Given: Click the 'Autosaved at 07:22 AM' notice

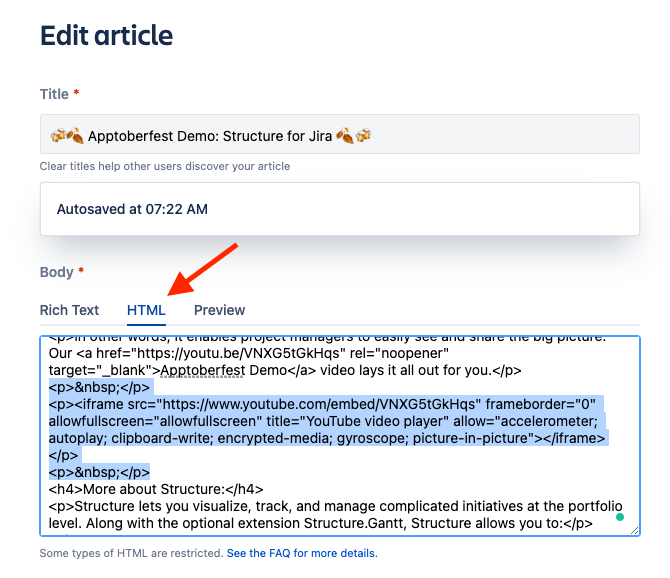Looking at the screenshot, I should pyautogui.click(x=340, y=209).
